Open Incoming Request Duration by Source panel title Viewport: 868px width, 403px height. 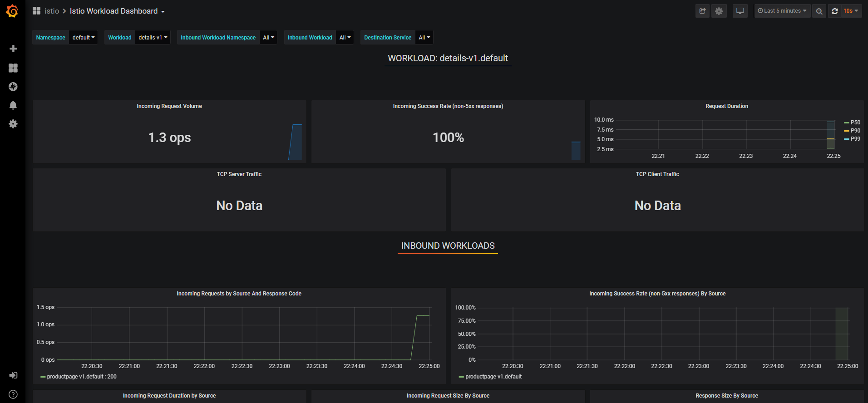pyautogui.click(x=169, y=396)
